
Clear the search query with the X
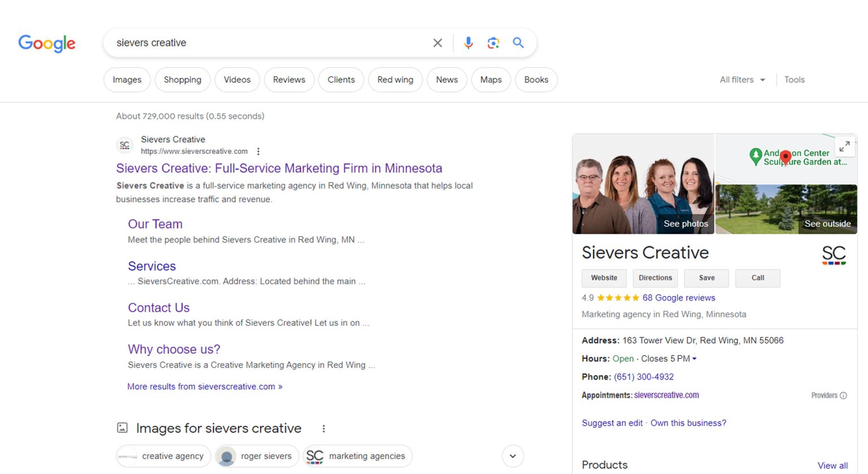[437, 42]
